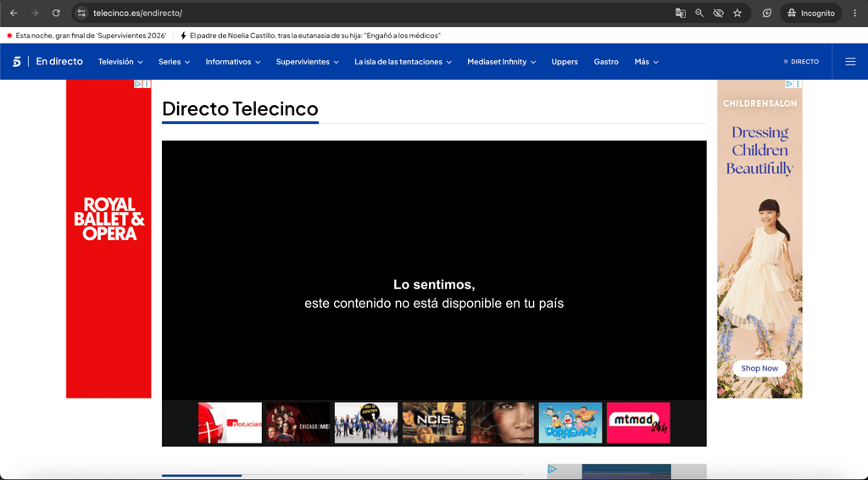Open the Noelia Castillo news headline

(315, 36)
